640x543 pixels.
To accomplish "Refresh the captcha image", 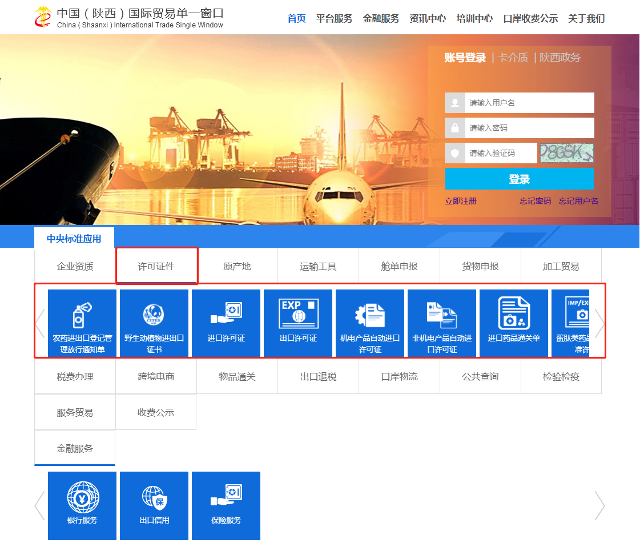I will 567,153.
